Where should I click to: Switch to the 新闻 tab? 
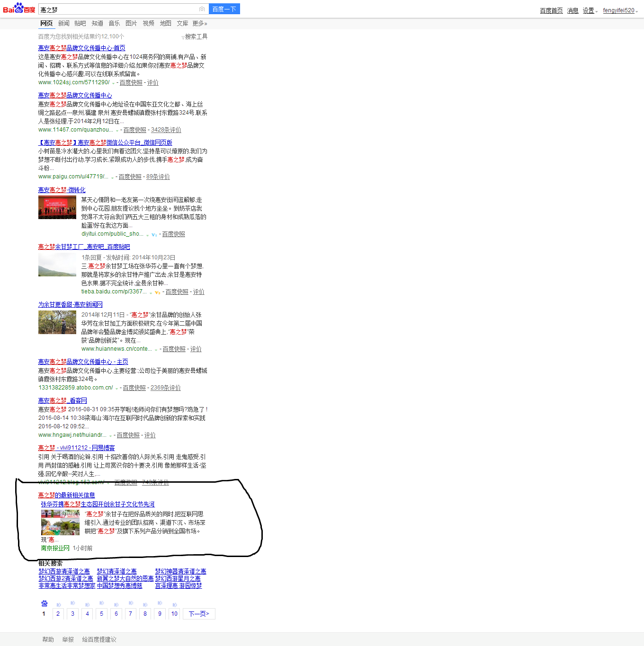(64, 23)
